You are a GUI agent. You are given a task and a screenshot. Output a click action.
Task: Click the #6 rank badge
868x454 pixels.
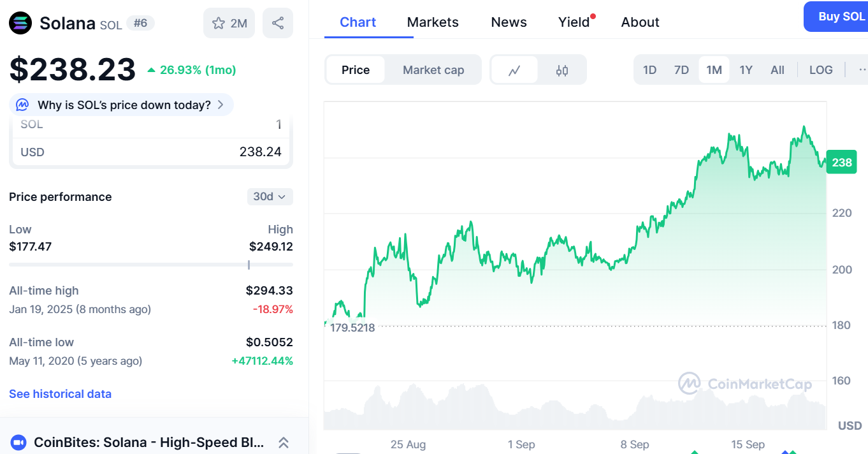140,23
